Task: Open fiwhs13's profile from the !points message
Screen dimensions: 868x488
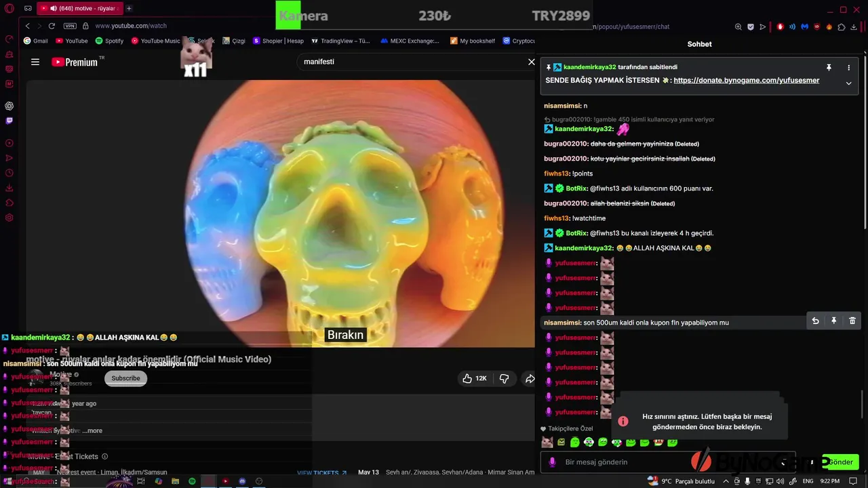Action: tap(556, 174)
